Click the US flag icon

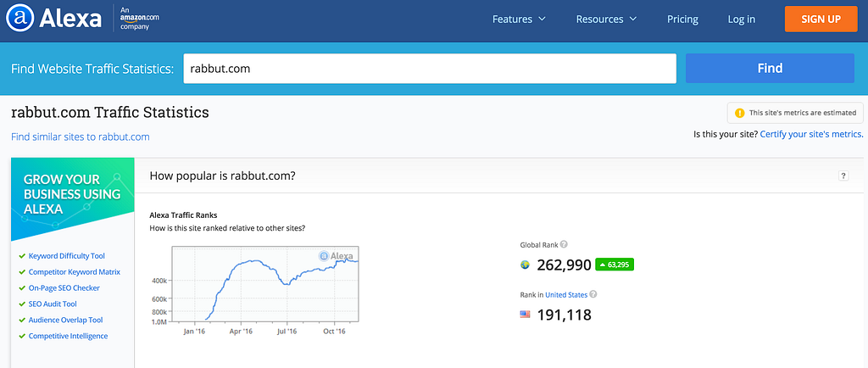(x=525, y=315)
